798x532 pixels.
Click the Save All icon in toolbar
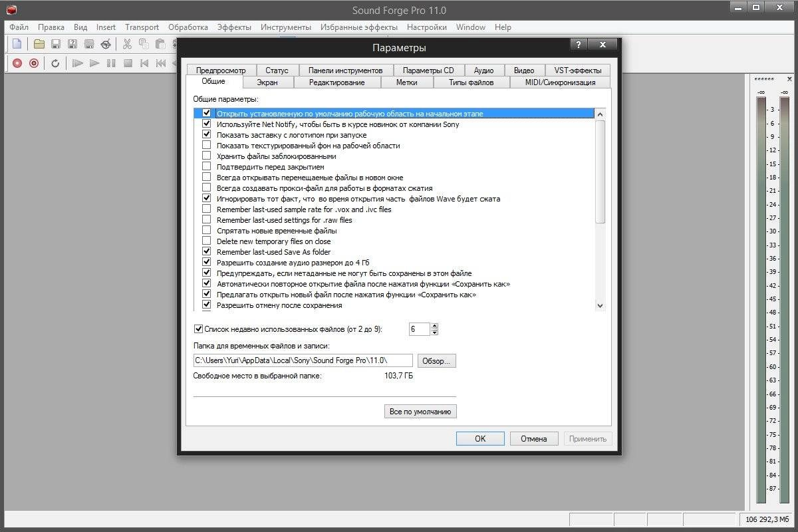tap(89, 45)
